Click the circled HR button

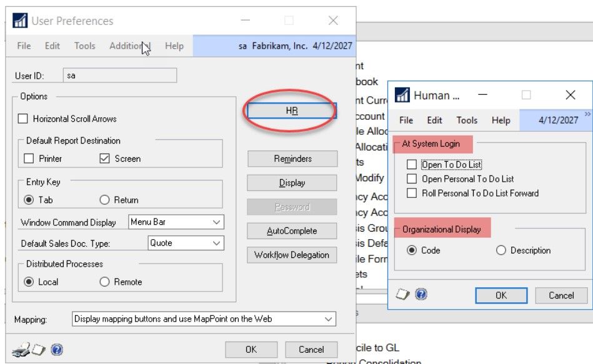[x=291, y=111]
